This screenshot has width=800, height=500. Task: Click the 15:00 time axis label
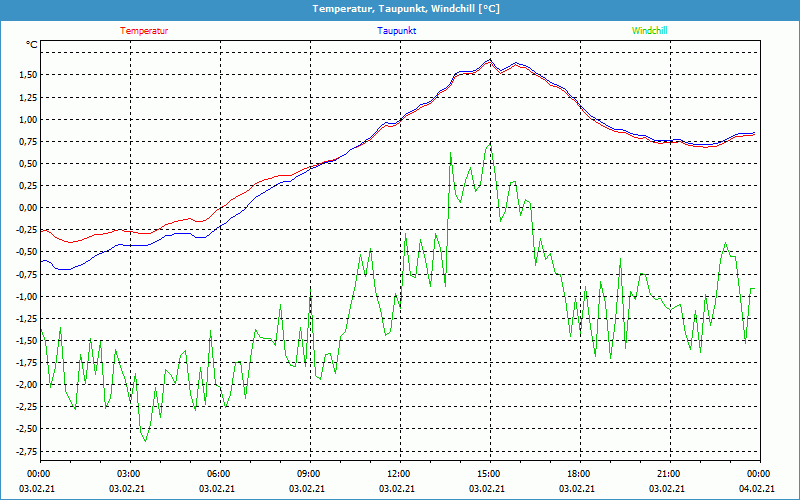[488, 474]
